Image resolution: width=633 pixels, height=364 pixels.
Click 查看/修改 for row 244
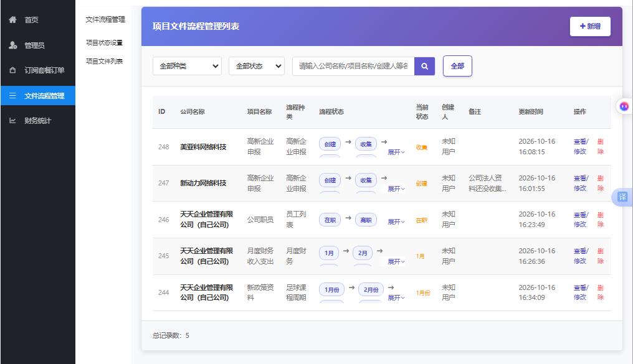point(581,292)
